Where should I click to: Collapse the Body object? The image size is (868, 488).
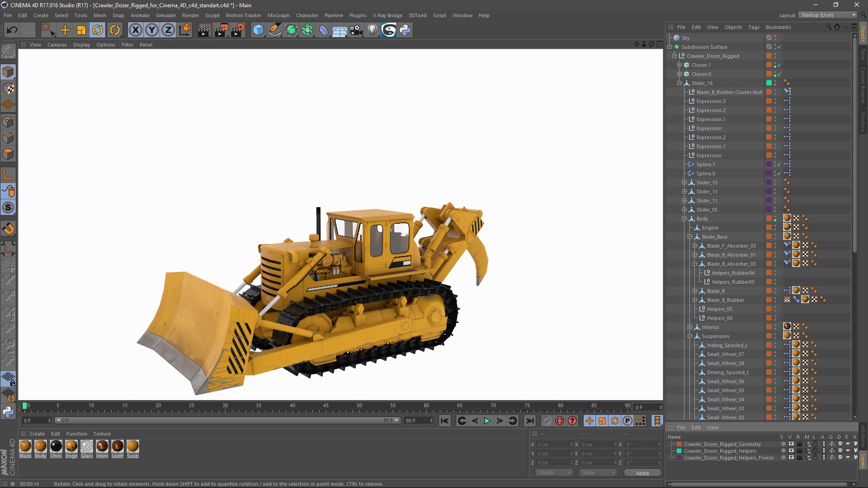click(x=684, y=219)
